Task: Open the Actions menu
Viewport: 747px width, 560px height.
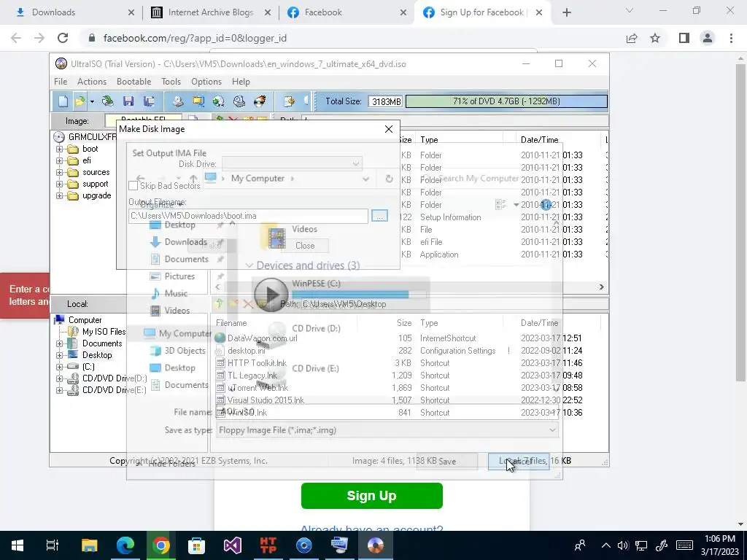Action: [x=92, y=82]
